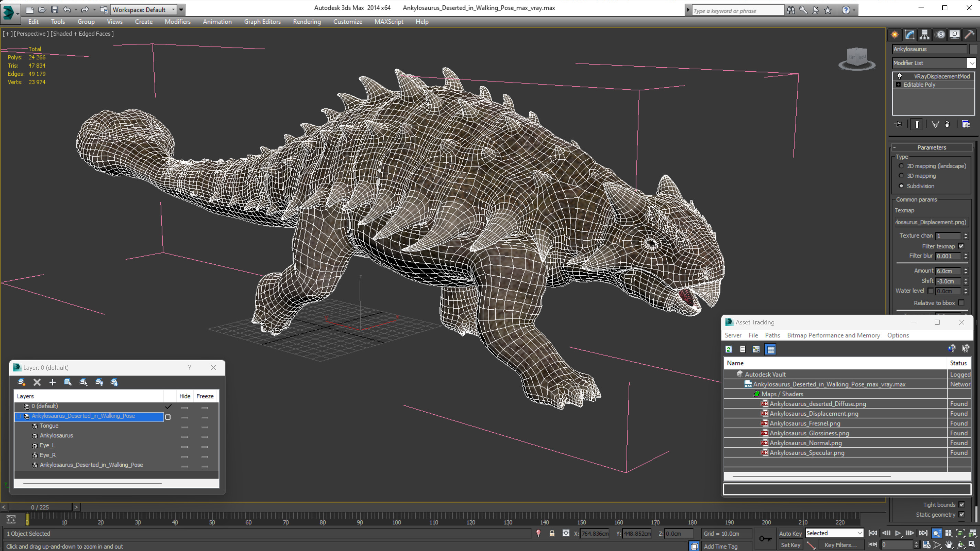Enable Relative to bbox checkbox
This screenshot has height=551, width=980.
[961, 303]
